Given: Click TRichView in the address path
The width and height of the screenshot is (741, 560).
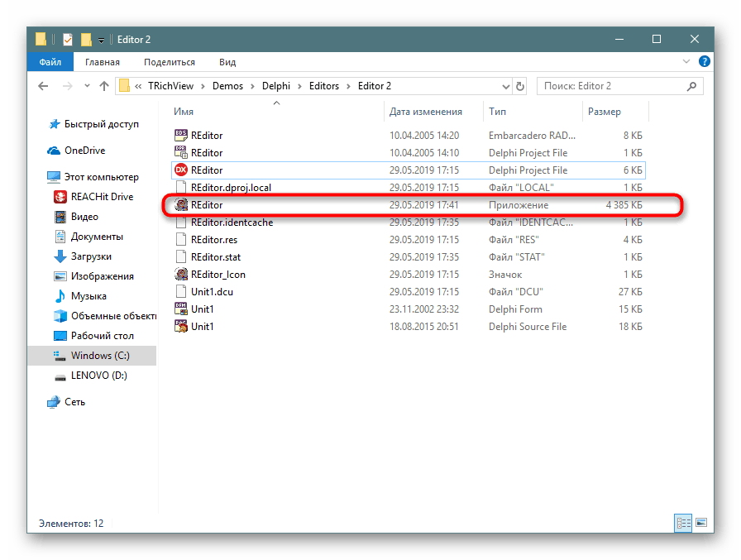Looking at the screenshot, I should pos(170,86).
